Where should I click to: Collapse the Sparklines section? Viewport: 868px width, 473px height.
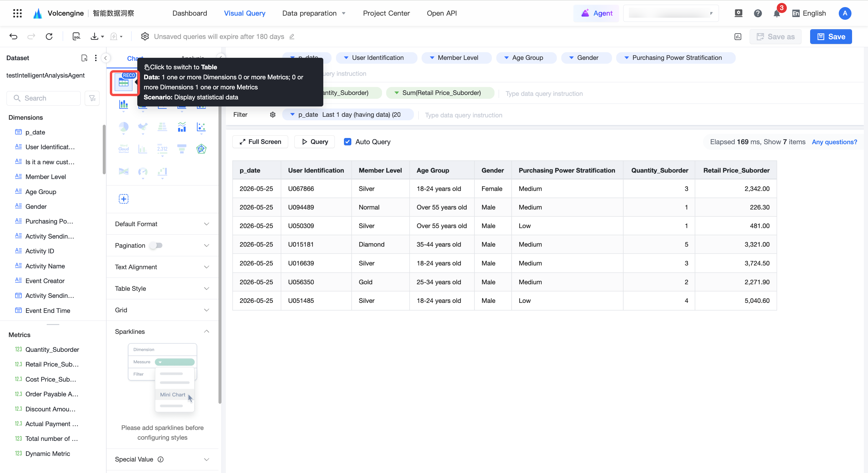207,331
